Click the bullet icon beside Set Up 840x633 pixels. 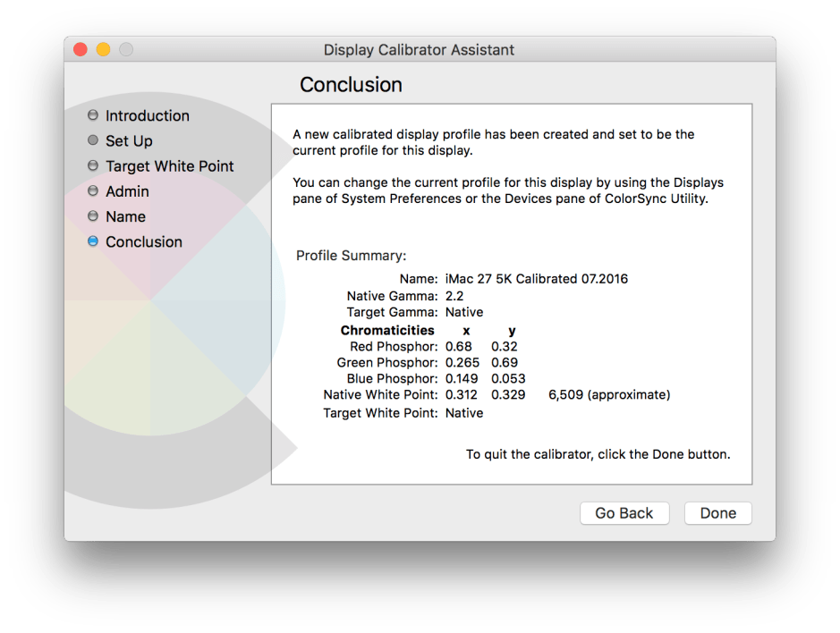tap(93, 140)
